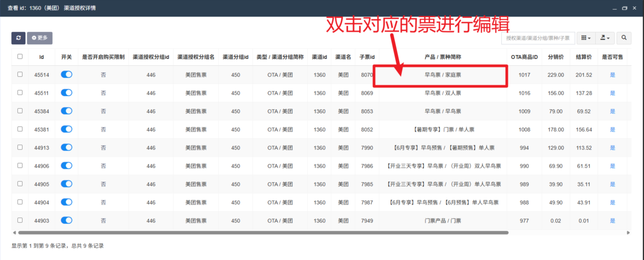Click the OTA商品ID column header

pos(524,57)
